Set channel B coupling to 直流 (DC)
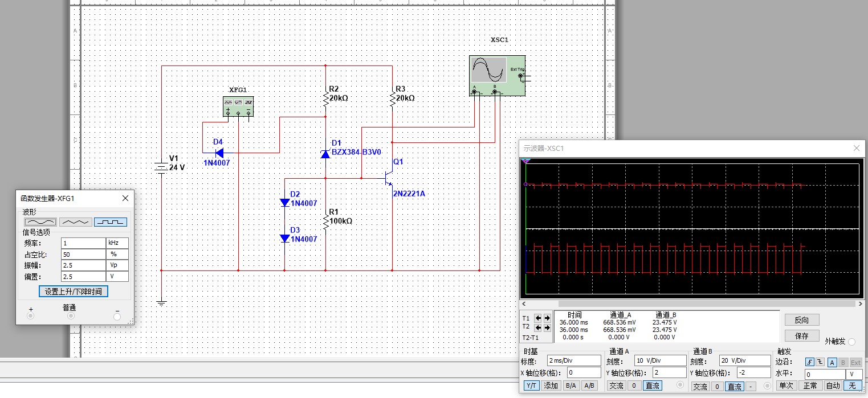This screenshot has width=868, height=398. [x=735, y=387]
